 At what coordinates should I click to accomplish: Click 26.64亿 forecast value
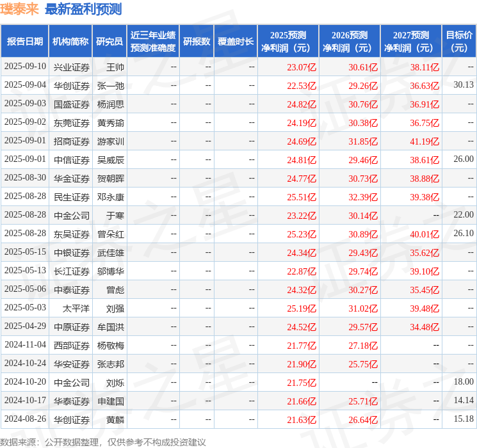pyautogui.click(x=363, y=420)
